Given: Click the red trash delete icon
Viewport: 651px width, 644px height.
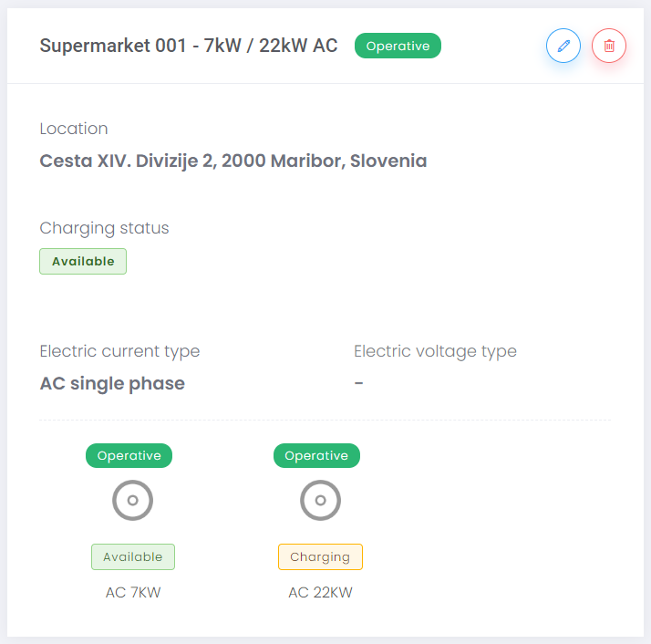Looking at the screenshot, I should pyautogui.click(x=609, y=46).
